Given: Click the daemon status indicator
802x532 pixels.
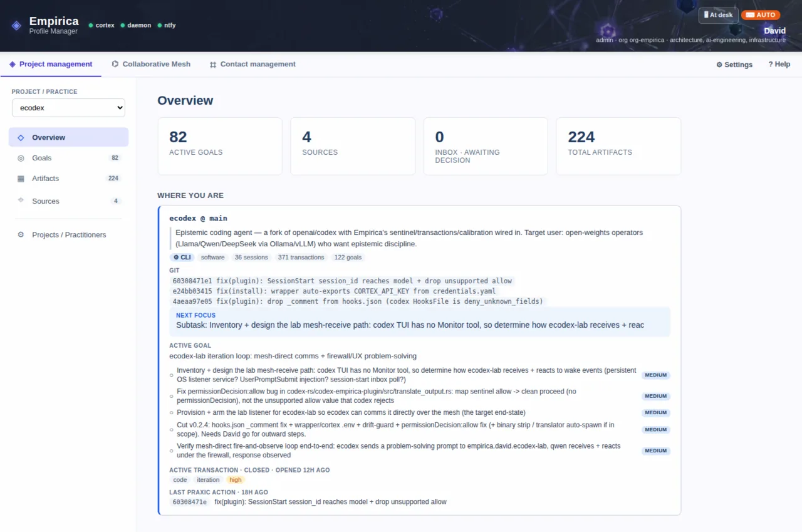Looking at the screenshot, I should click(x=136, y=26).
